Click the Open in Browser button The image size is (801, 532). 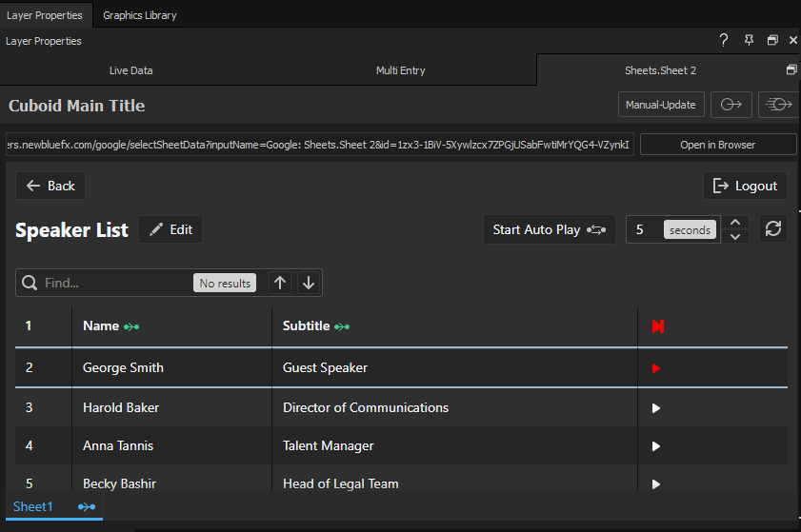717,145
